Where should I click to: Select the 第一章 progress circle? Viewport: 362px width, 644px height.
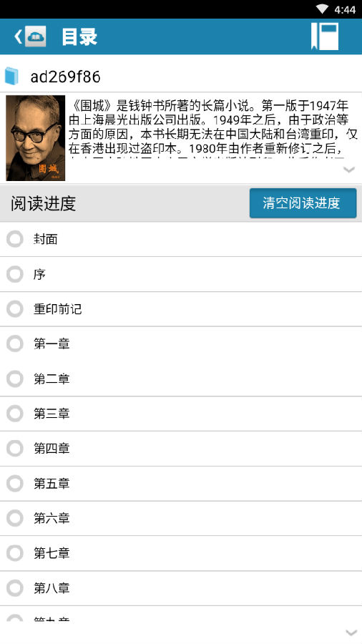click(15, 343)
